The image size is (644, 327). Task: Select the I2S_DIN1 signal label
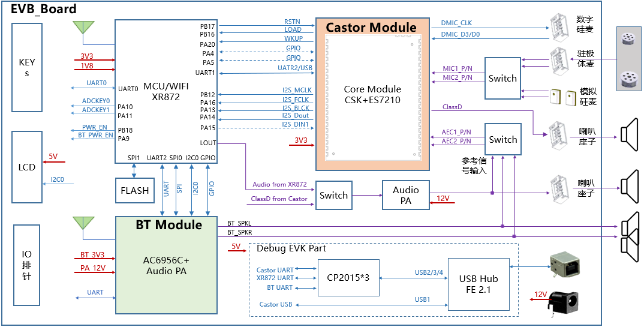295,124
